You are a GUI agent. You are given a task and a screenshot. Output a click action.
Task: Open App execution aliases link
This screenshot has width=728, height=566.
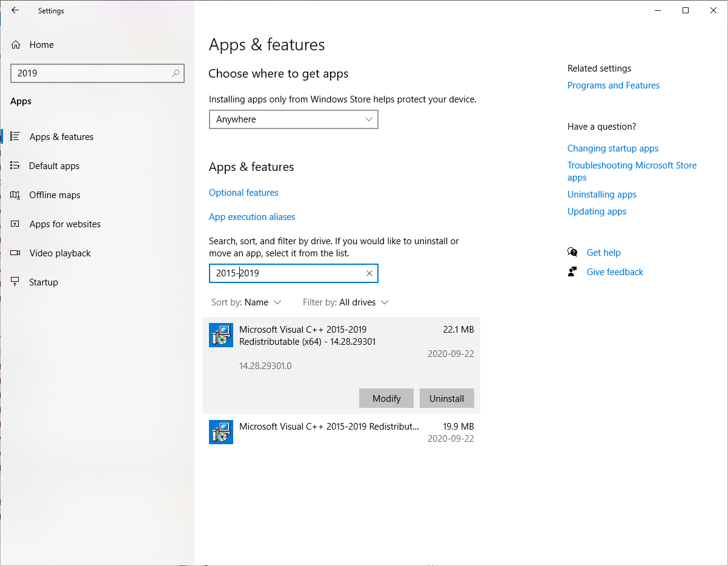(252, 217)
